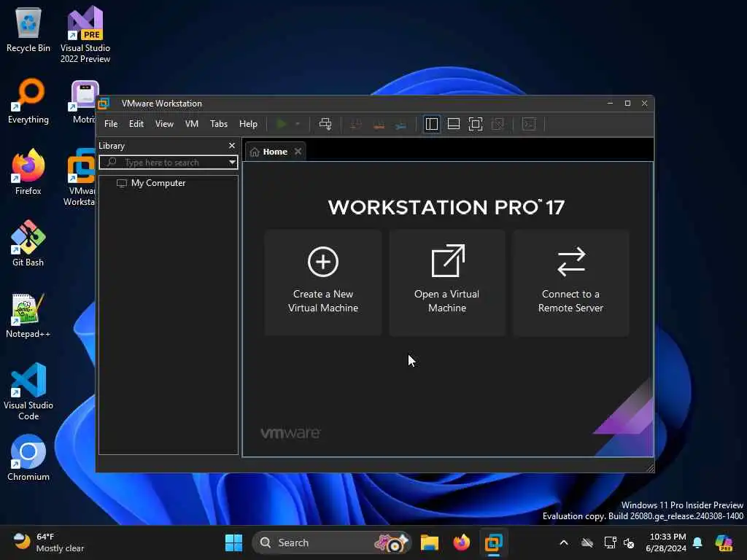Open the Edit menu
The height and width of the screenshot is (560, 747).
(x=136, y=124)
